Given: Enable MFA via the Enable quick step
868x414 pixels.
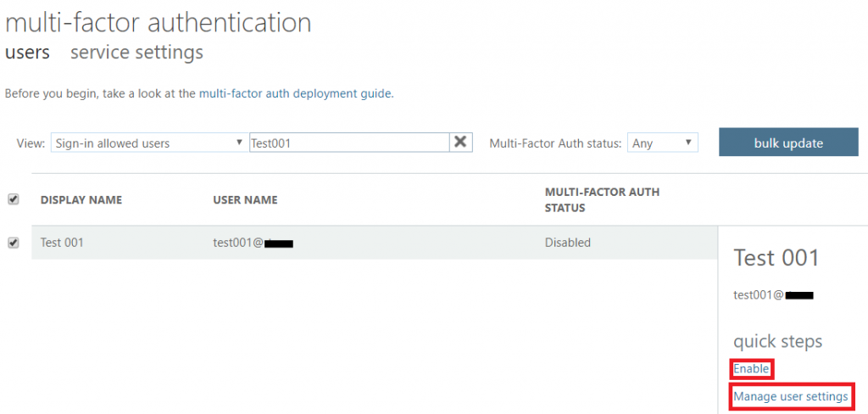Looking at the screenshot, I should (751, 369).
